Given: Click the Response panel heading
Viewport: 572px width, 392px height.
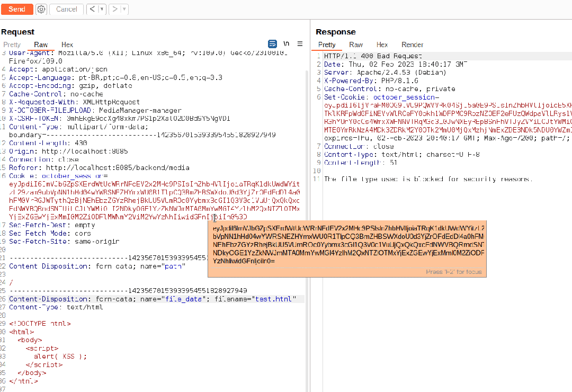Looking at the screenshot, I should coord(336,32).
